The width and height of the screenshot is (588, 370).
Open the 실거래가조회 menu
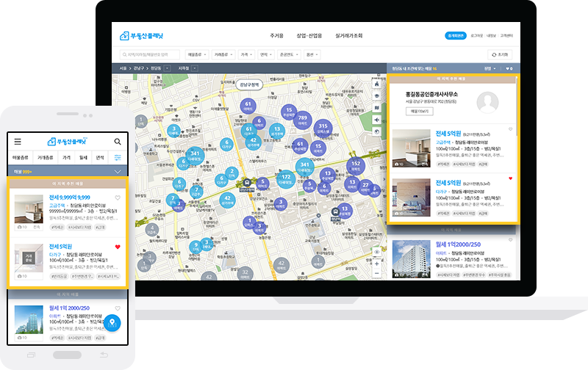(x=348, y=35)
